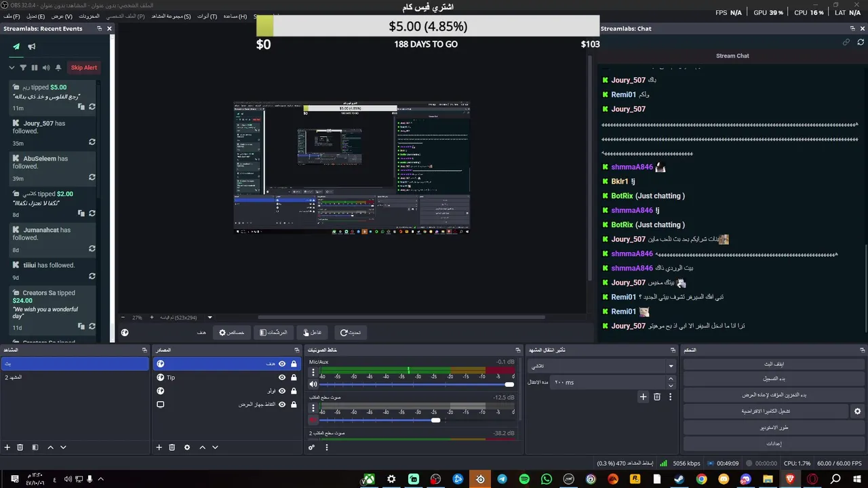
Task: Open the audio mixer three-dot menu at bottom
Action: 326,447
